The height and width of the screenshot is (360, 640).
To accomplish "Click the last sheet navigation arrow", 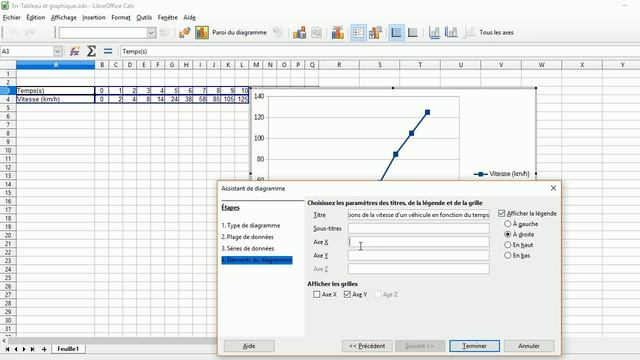I will point(32,349).
